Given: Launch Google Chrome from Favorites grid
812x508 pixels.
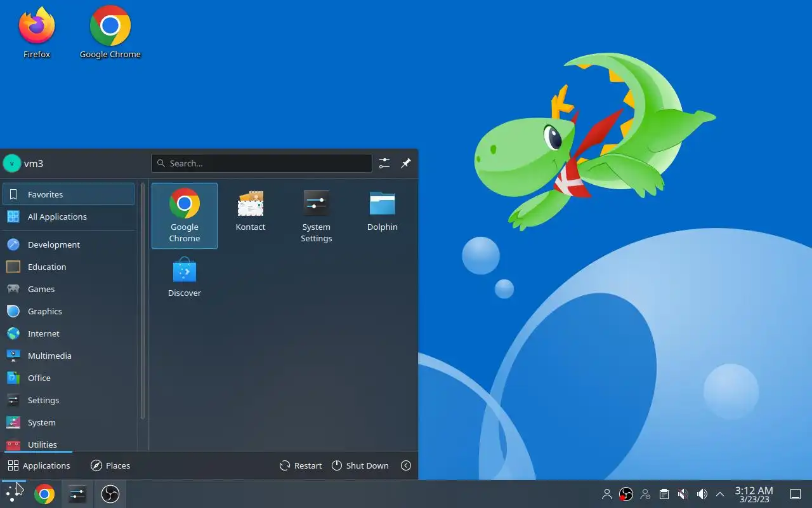Looking at the screenshot, I should pyautogui.click(x=185, y=216).
